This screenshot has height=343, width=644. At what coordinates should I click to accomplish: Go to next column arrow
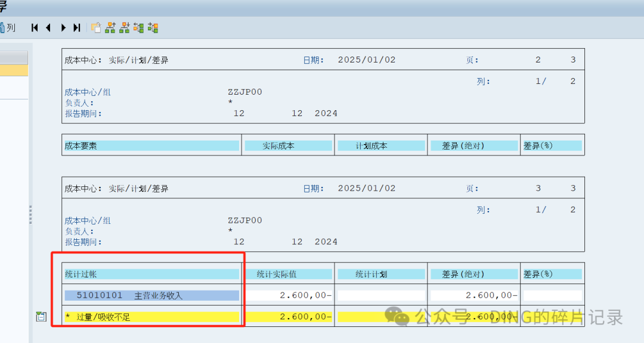[x=63, y=27]
